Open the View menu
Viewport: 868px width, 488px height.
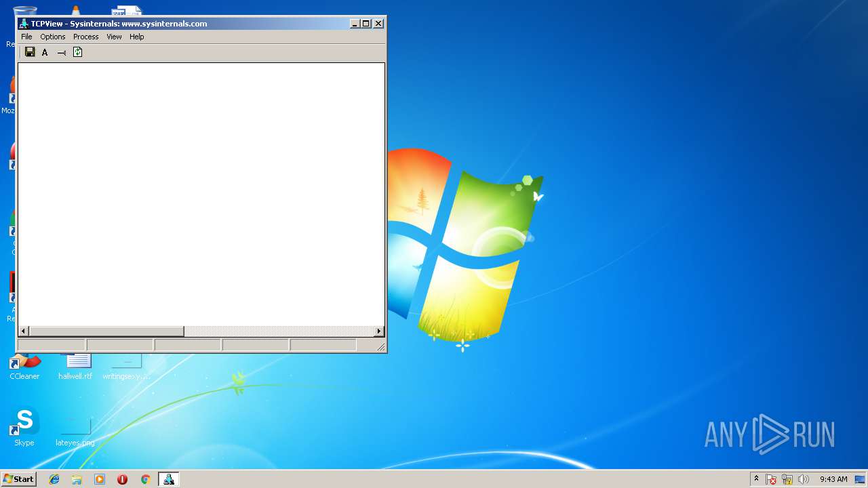[114, 37]
